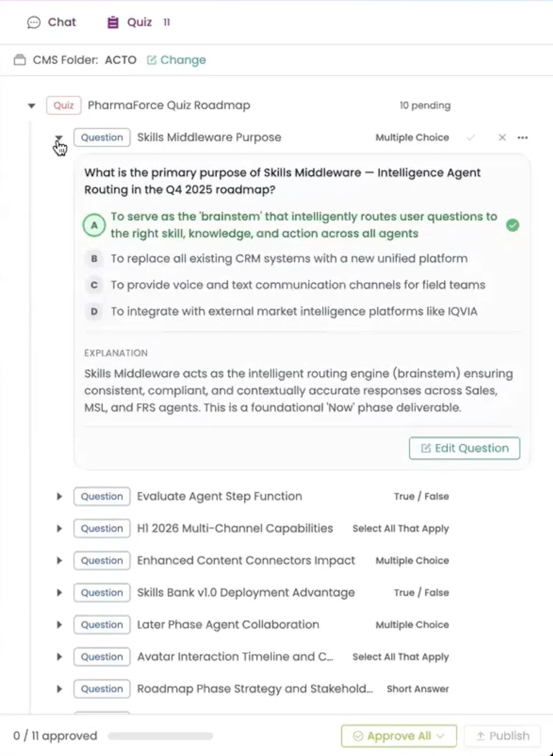The width and height of the screenshot is (553, 756).
Task: Toggle the circle-check in Approve All button
Action: pyautogui.click(x=358, y=735)
